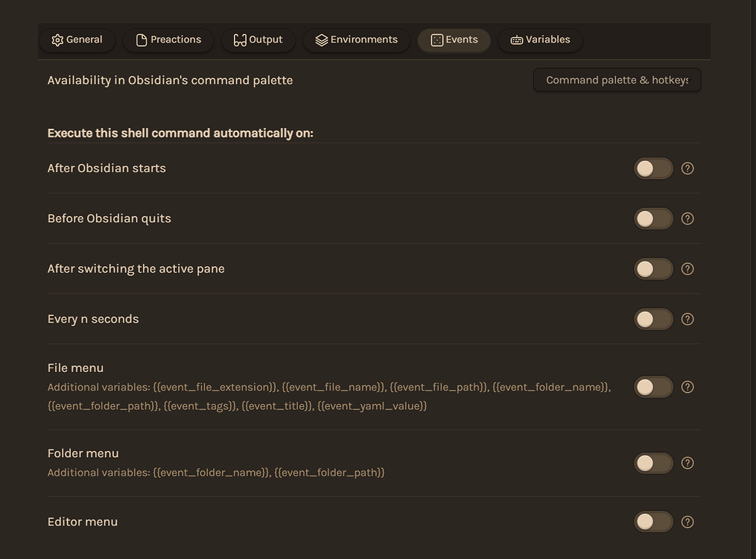Show help for Every n seconds
756x559 pixels.
(687, 319)
